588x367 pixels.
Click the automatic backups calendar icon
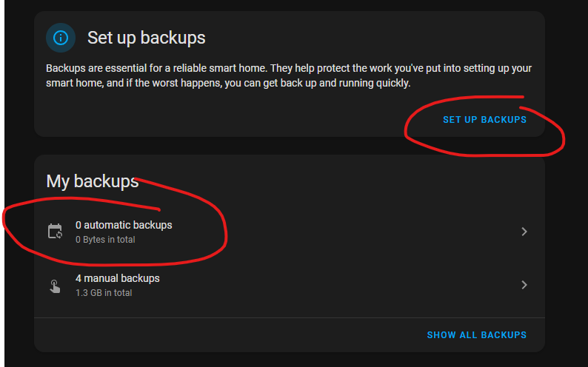[x=55, y=231]
